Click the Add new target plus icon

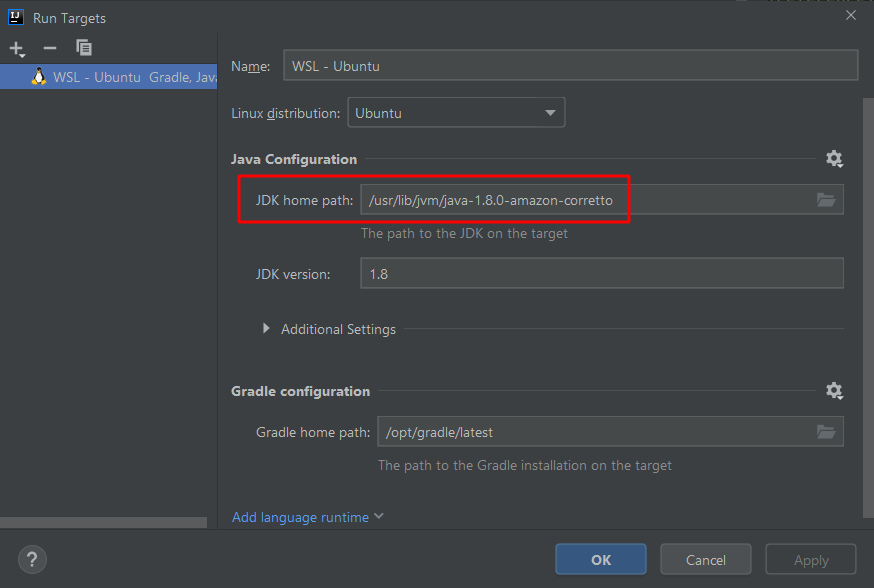point(17,49)
